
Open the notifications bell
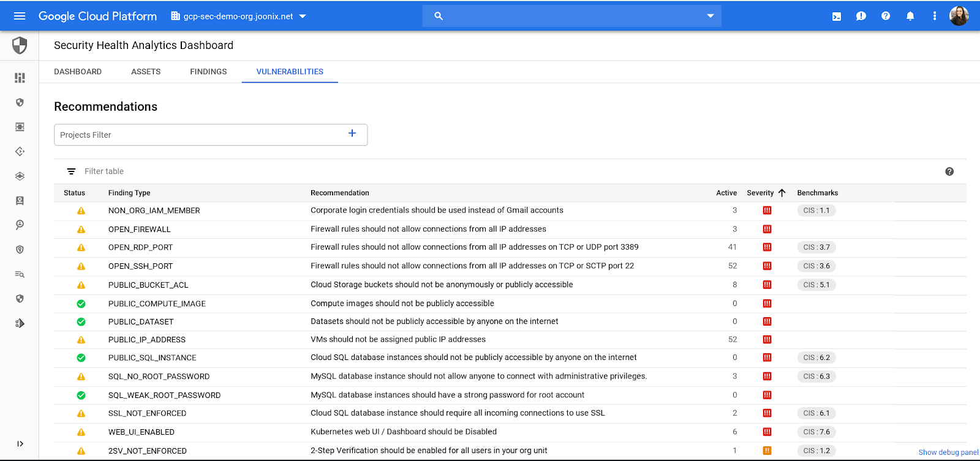click(x=910, y=16)
